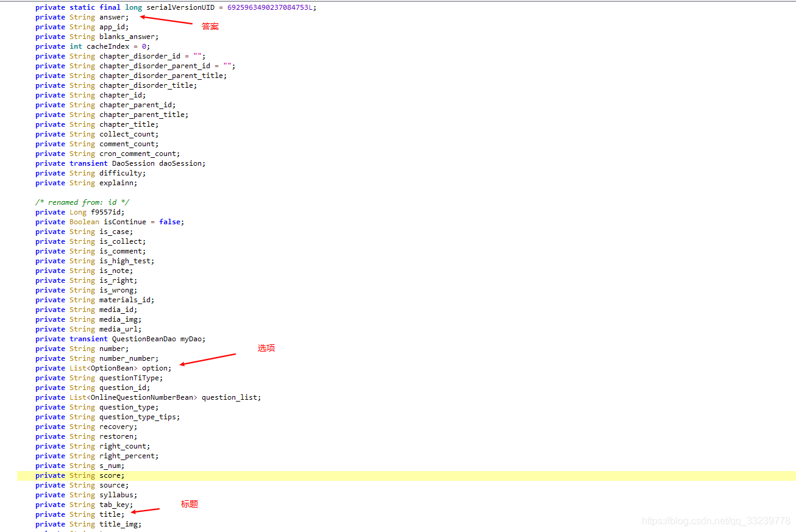
Task: Click the right_percent declaration
Action: tap(97, 456)
